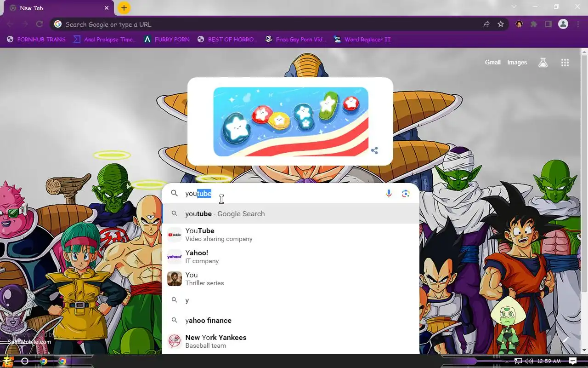Open the Chrome profile avatar

point(563,24)
